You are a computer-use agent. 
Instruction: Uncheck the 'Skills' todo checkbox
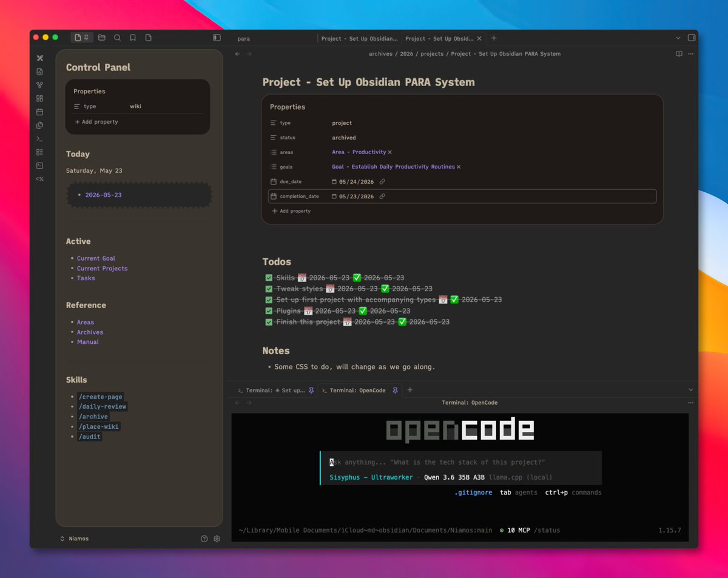point(269,278)
